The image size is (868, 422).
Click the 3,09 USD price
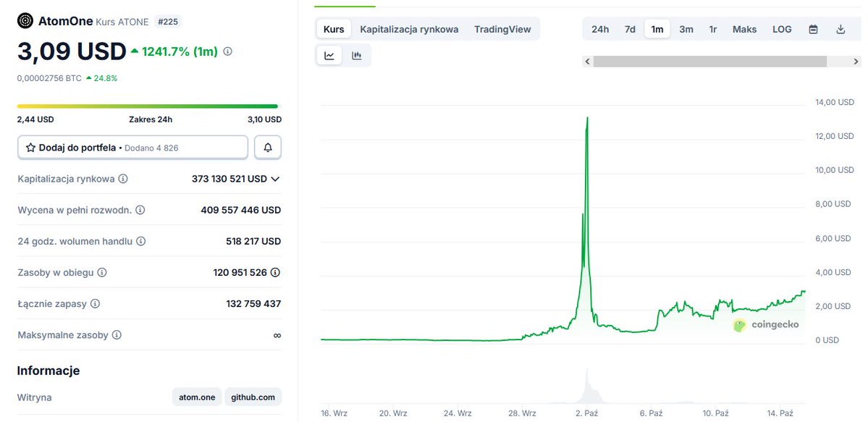click(72, 51)
